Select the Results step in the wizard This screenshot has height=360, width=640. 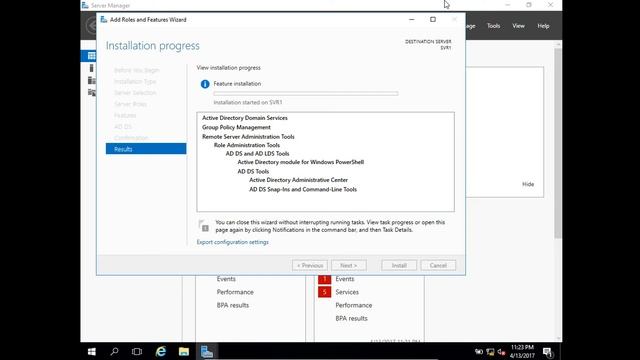(x=146, y=149)
